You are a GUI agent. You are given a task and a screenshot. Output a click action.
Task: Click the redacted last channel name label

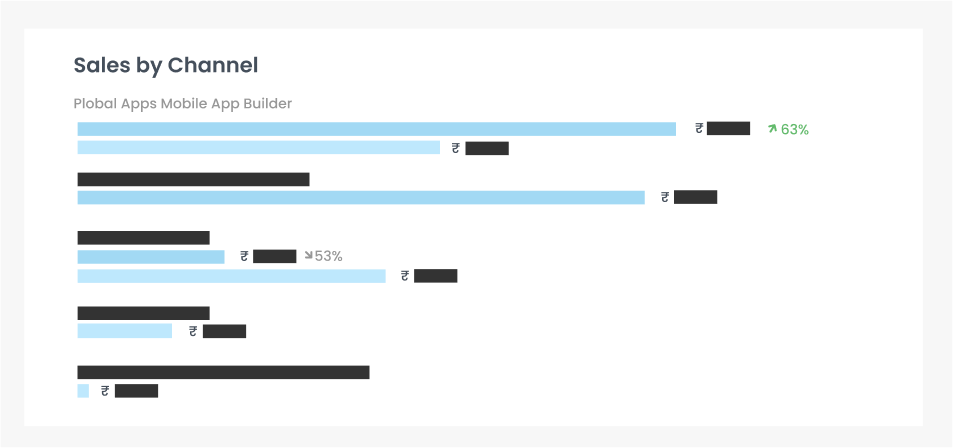pyautogui.click(x=223, y=373)
